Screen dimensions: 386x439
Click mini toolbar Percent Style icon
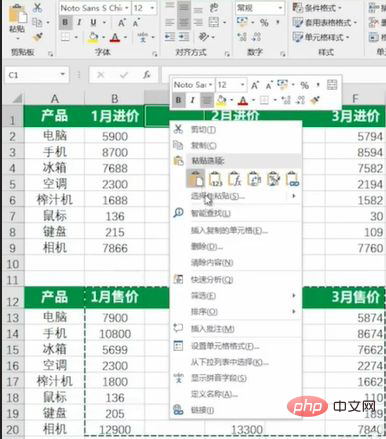click(x=304, y=85)
